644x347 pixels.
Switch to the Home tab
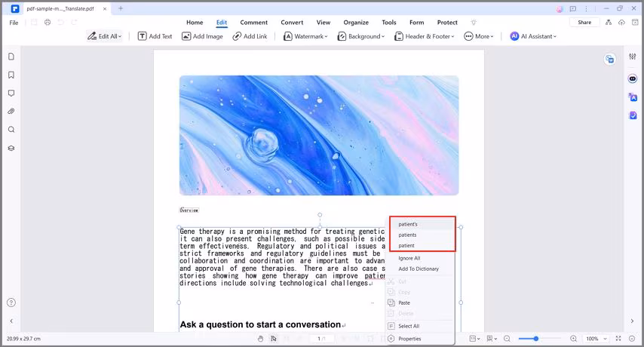[x=195, y=23]
